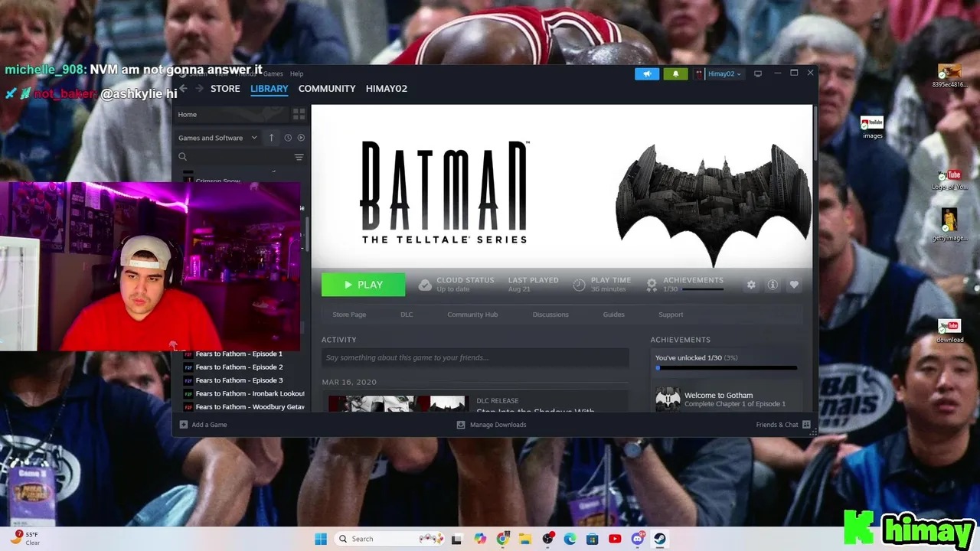The width and height of the screenshot is (980, 551).
Task: Check Cloud Status up to date indicator
Action: [x=456, y=285]
